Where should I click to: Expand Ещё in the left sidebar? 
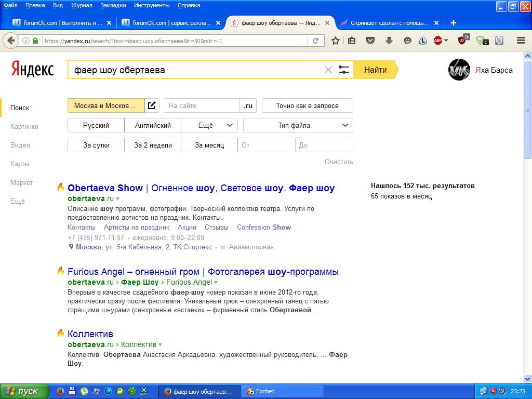coord(18,201)
